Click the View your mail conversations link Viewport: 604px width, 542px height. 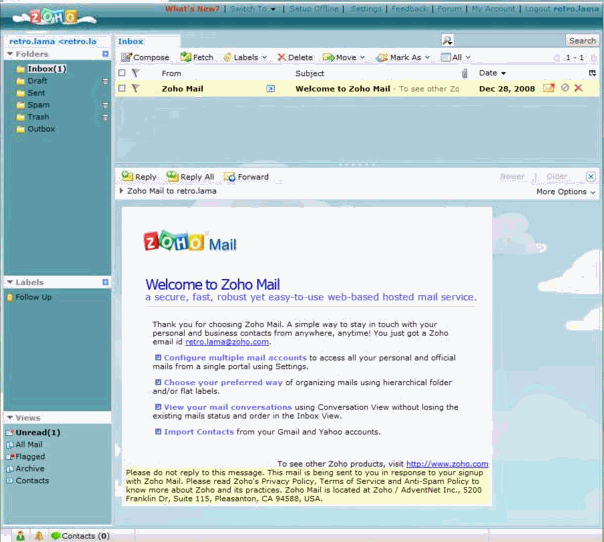pyautogui.click(x=228, y=407)
